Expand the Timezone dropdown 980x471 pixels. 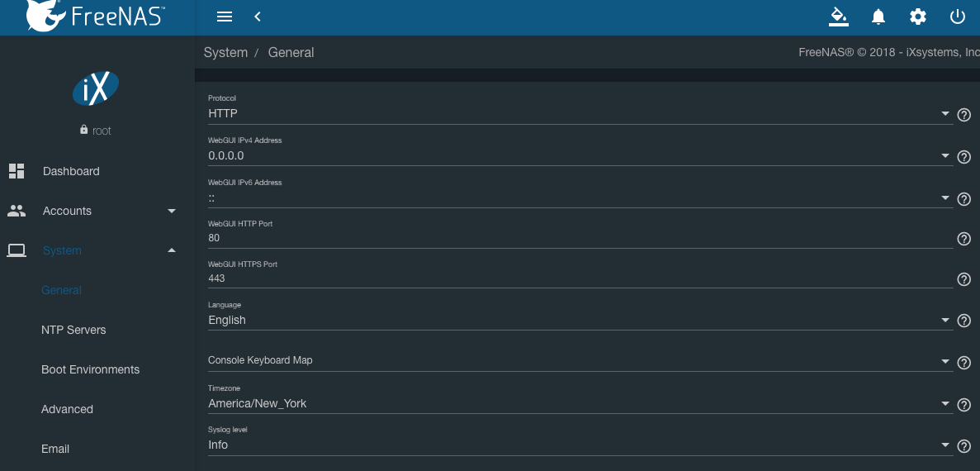578,404
